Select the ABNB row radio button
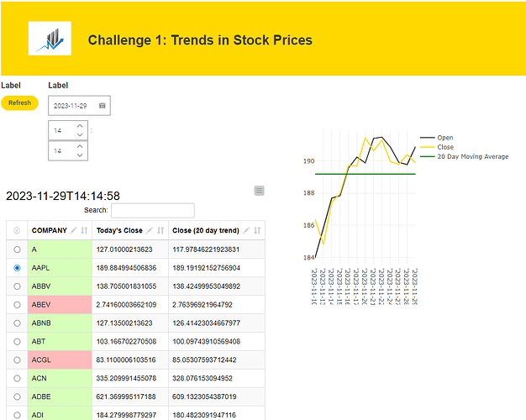The width and height of the screenshot is (526, 420). 17,323
